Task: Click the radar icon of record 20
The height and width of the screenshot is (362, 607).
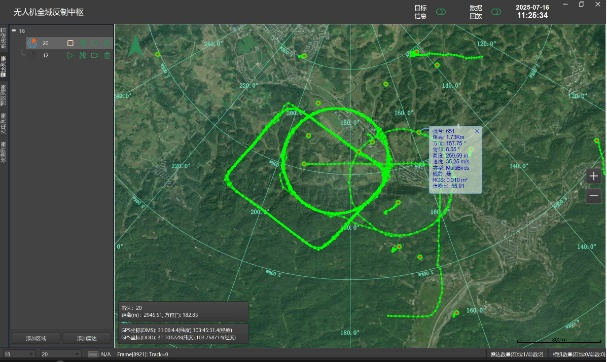Action: click(x=32, y=43)
